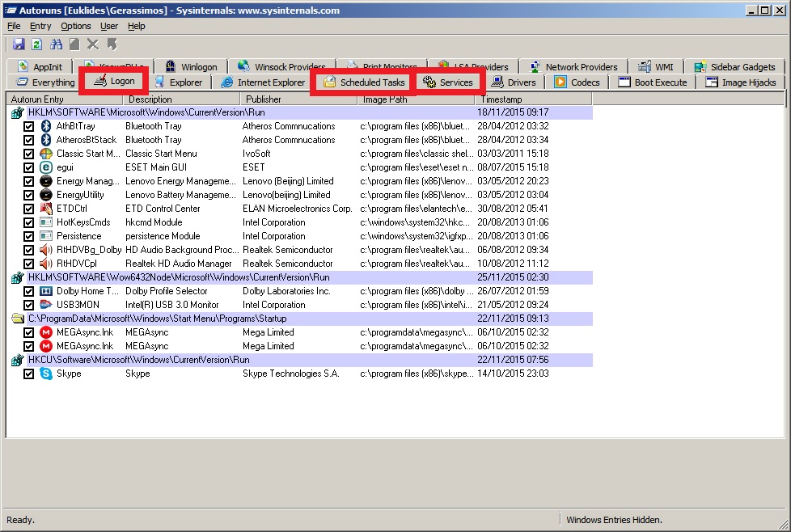Uncheck the AthBtTray autorun entry
The image size is (791, 532).
coord(29,126)
